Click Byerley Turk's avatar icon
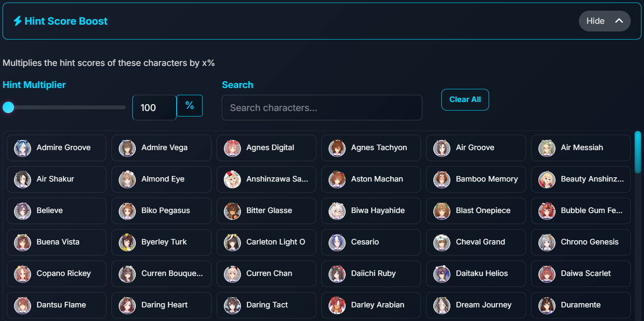The image size is (644, 321). pyautogui.click(x=127, y=242)
